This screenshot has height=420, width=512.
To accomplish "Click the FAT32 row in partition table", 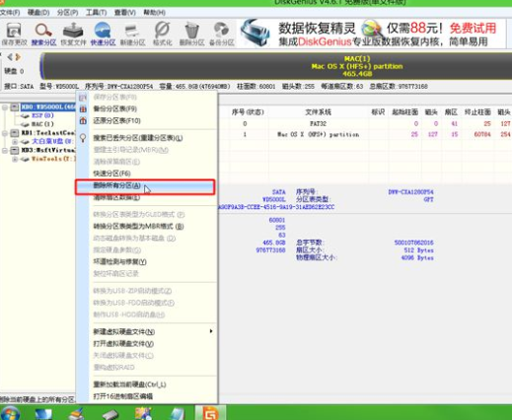I will [x=366, y=124].
